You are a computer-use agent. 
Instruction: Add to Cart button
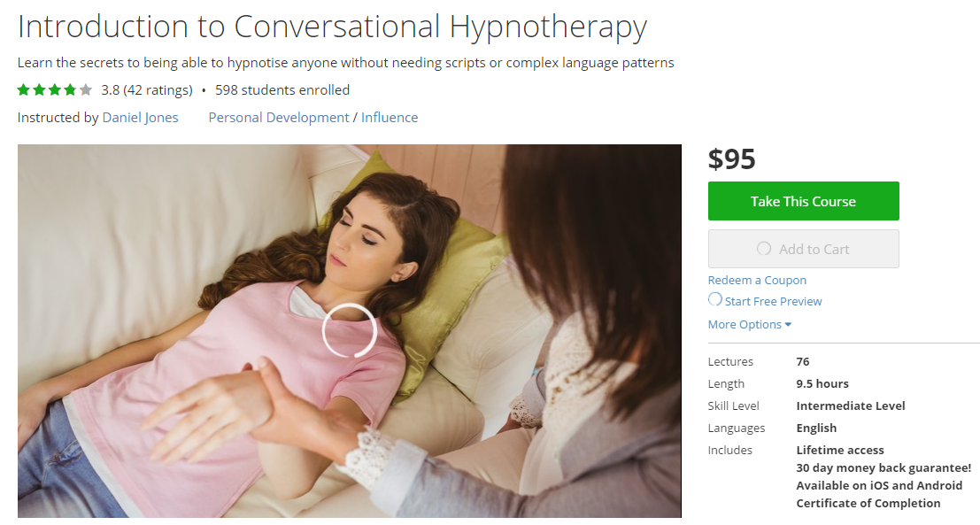[803, 249]
